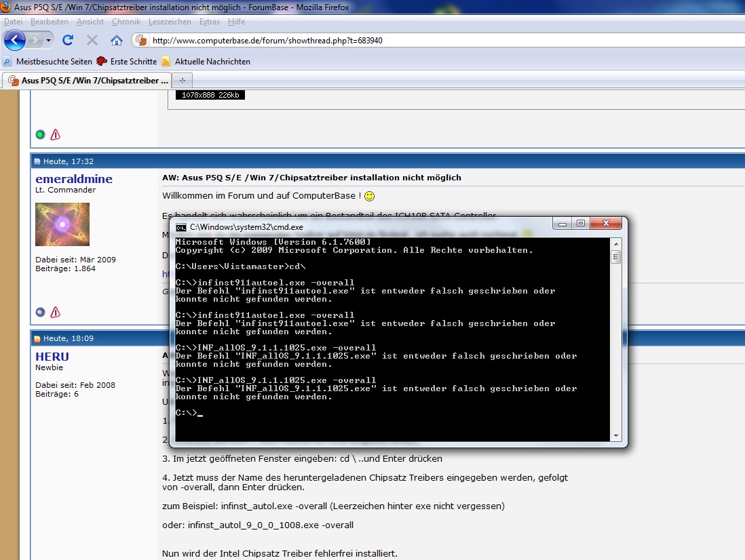Click cmd window scrollbar down arrow
This screenshot has width=745, height=560.
(x=616, y=436)
